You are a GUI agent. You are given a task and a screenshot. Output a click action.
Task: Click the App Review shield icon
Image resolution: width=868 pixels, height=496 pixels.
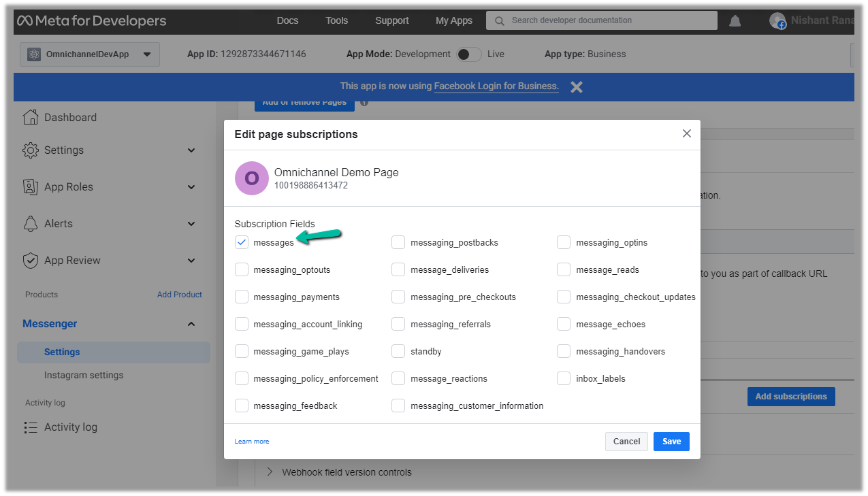point(31,261)
